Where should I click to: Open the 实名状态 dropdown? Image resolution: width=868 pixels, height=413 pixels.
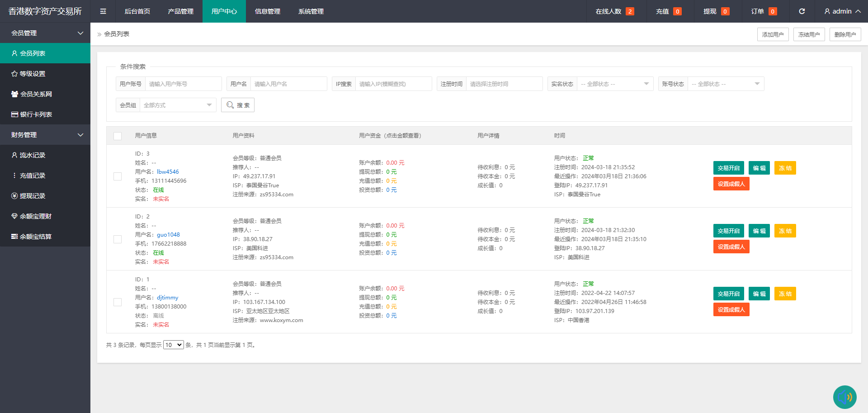615,84
